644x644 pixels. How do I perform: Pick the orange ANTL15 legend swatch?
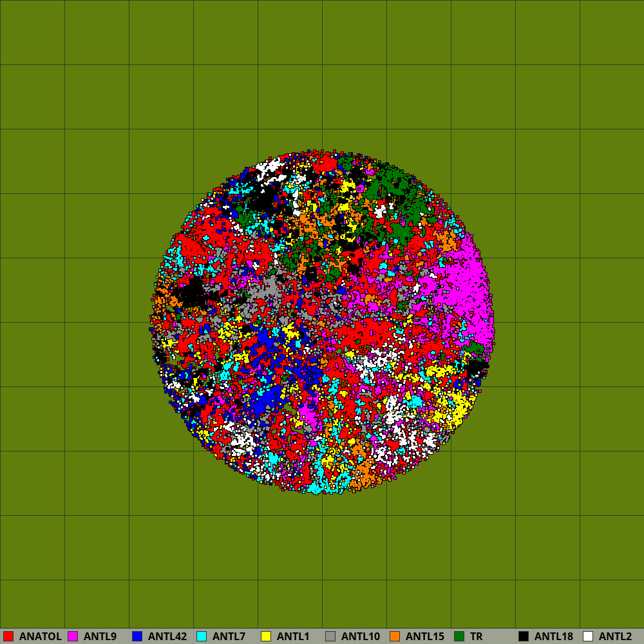coord(395,636)
